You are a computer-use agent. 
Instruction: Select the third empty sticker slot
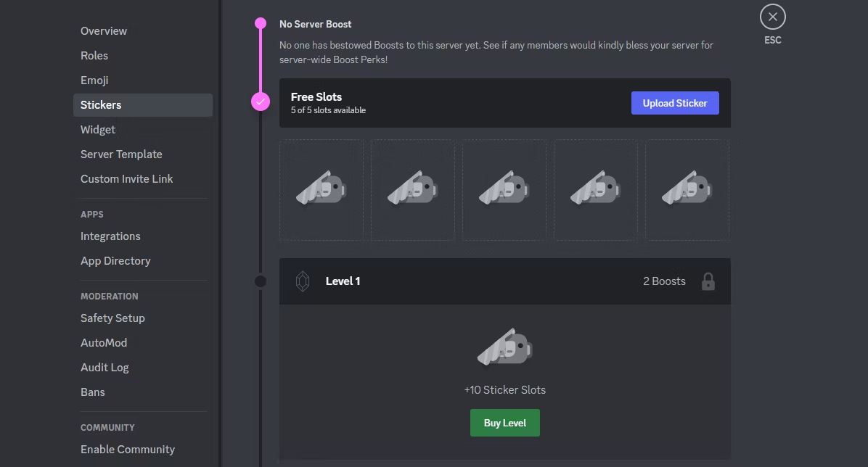(x=504, y=190)
